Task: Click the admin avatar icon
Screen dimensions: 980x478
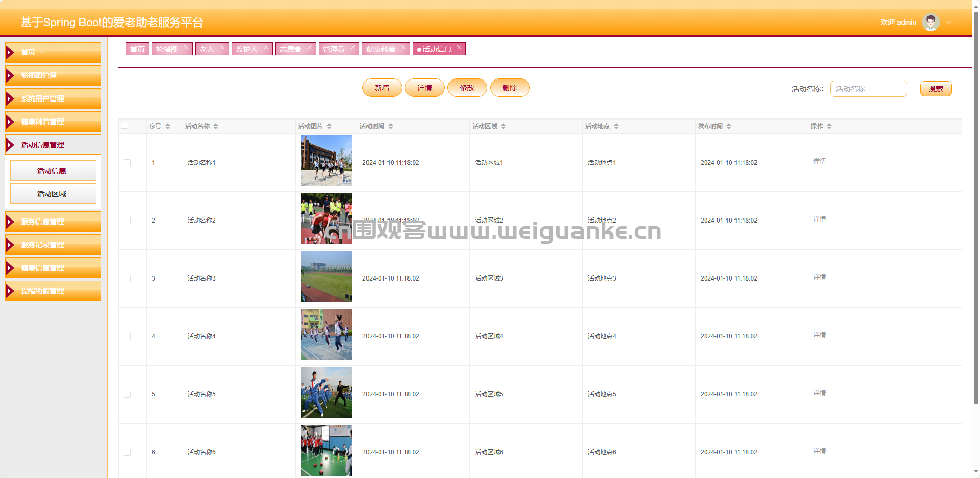Action: (930, 22)
